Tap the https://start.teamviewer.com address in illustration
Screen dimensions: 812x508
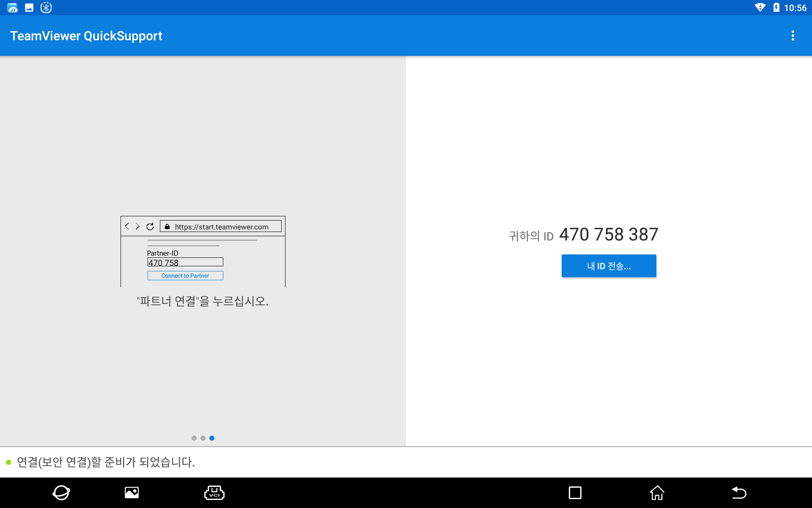[x=222, y=227]
